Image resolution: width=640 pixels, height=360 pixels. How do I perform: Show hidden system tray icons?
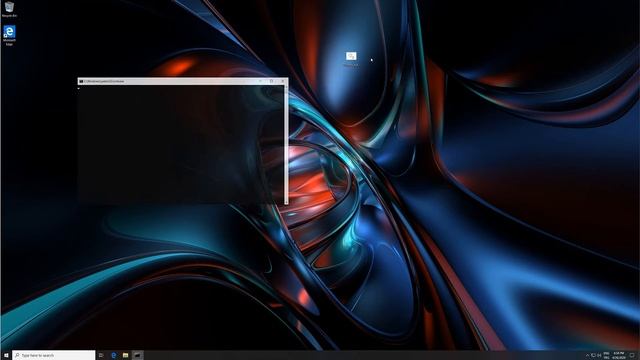pos(587,355)
